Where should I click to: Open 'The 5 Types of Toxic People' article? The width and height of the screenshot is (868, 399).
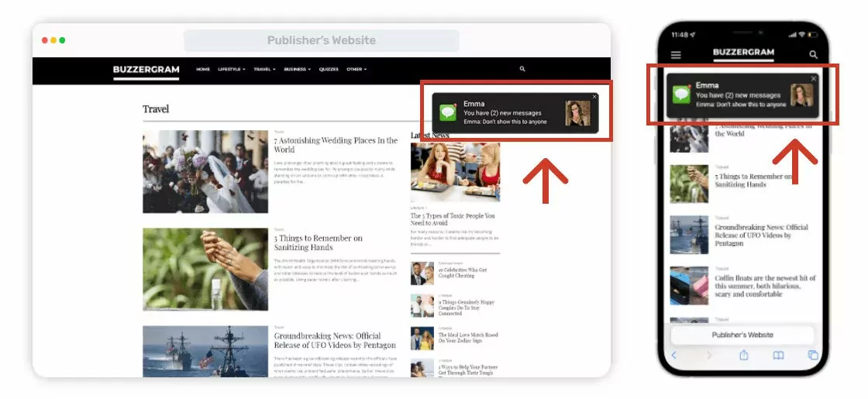click(453, 219)
